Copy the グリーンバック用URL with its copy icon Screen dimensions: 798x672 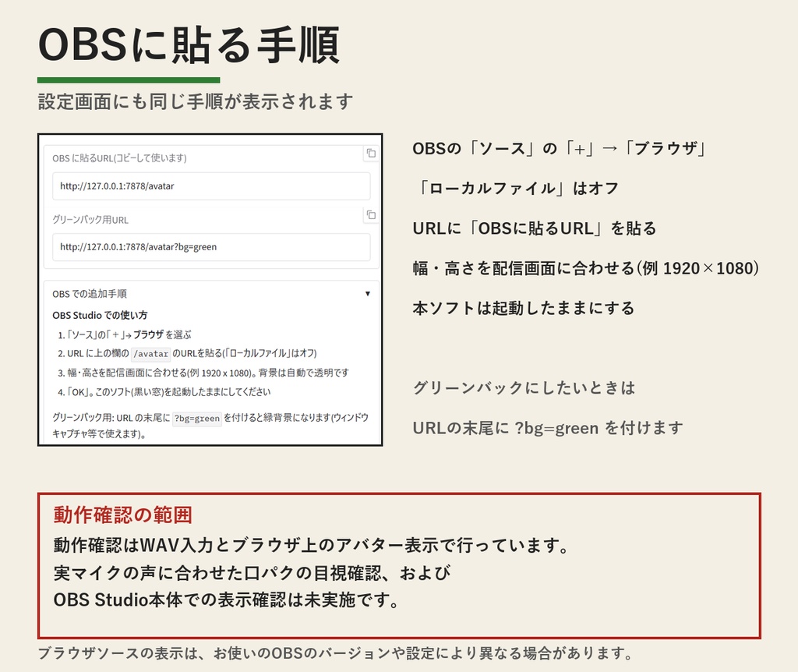(371, 215)
